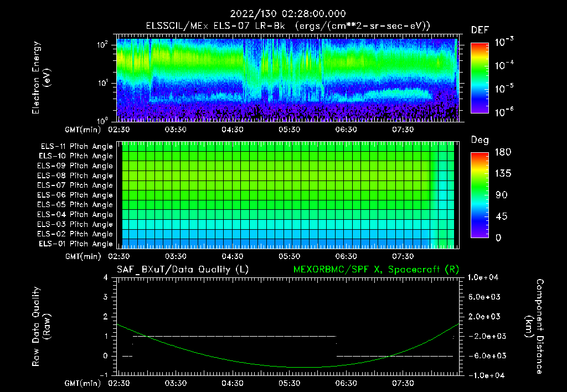Select the ELS-01 Pitch Angle row label
Screen dimensions: 567x392
76,244
